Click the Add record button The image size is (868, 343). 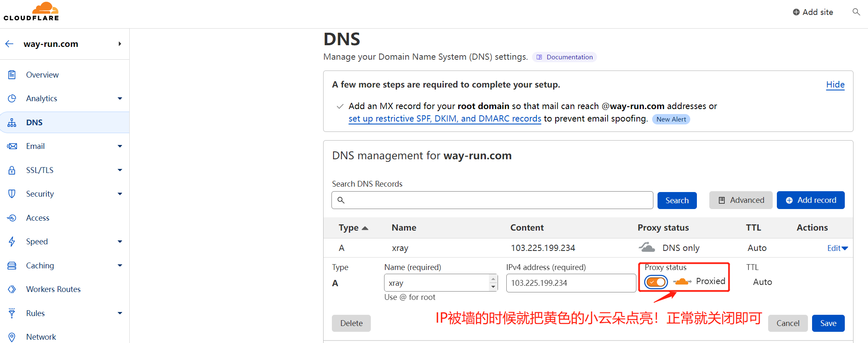811,200
